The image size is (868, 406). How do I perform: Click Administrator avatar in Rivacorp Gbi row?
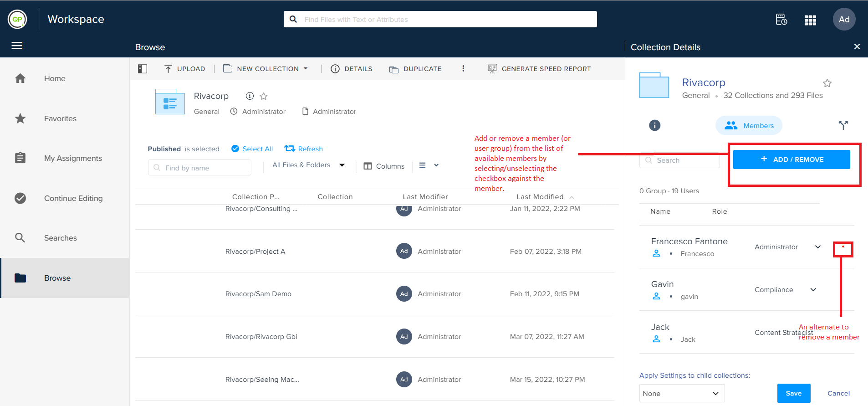404,337
